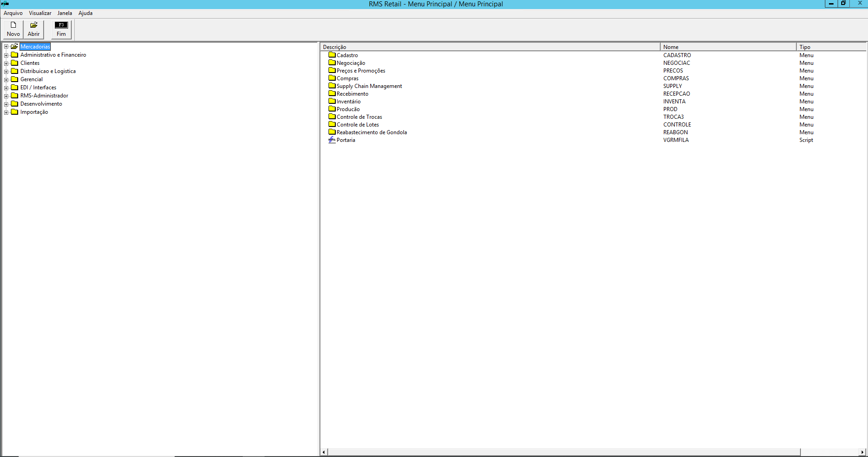Click the RMS-Administrador folder icon

click(15, 96)
